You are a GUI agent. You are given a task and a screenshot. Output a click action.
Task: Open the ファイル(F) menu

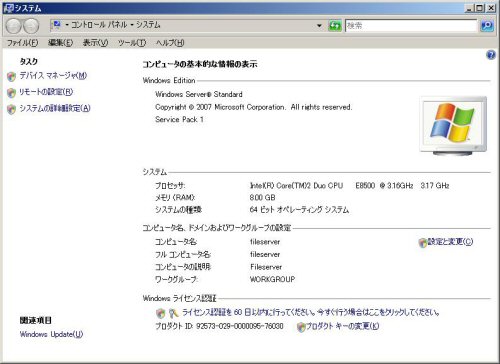pyautogui.click(x=23, y=43)
